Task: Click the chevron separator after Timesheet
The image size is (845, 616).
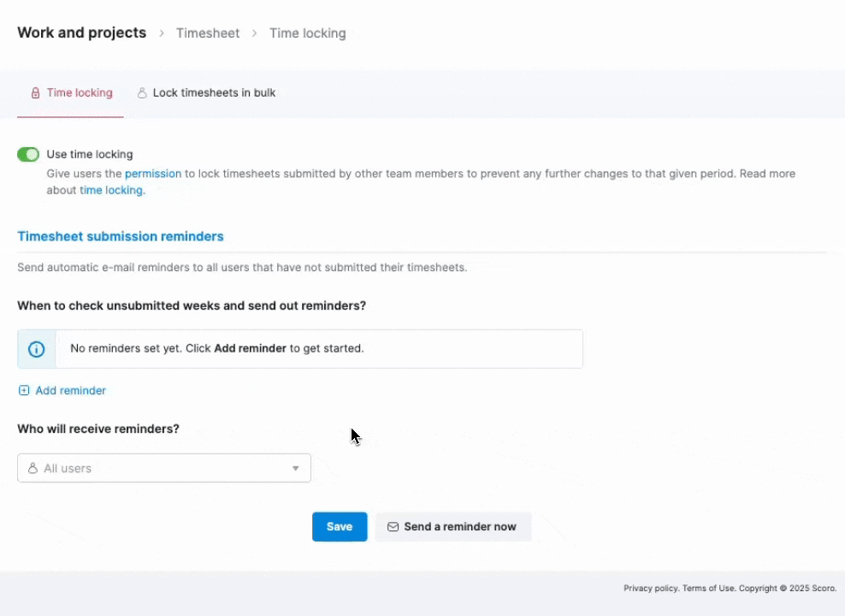Action: click(x=254, y=33)
